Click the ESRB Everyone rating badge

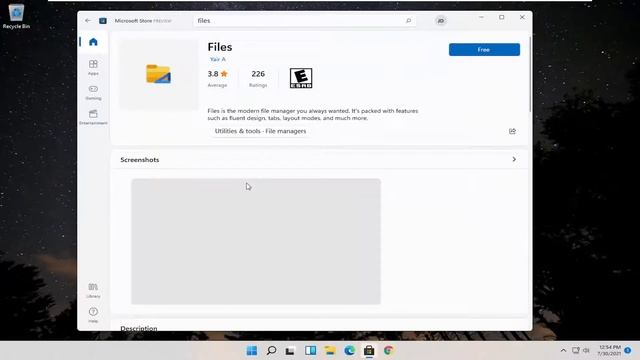[301, 78]
